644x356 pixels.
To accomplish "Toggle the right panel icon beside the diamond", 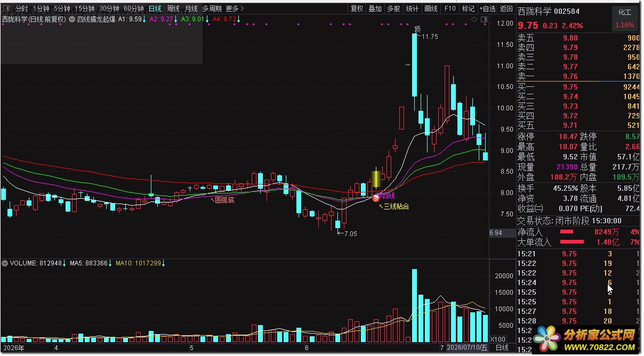I will point(484,20).
